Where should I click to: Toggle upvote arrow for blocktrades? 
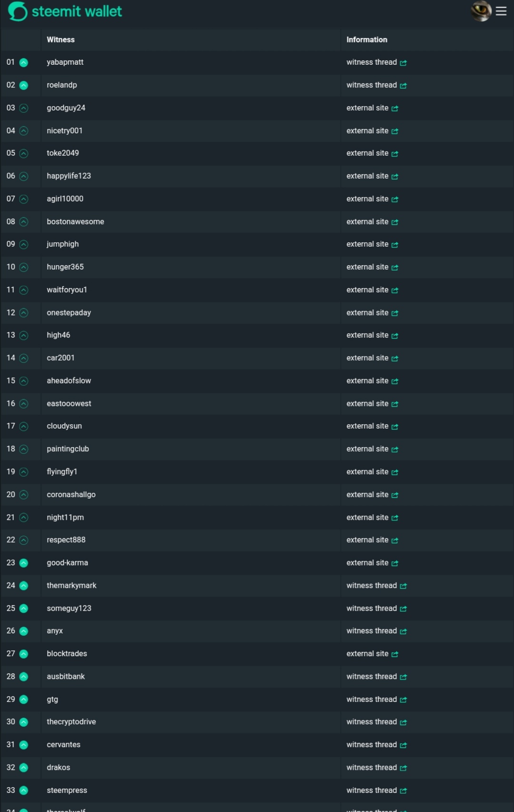point(24,654)
